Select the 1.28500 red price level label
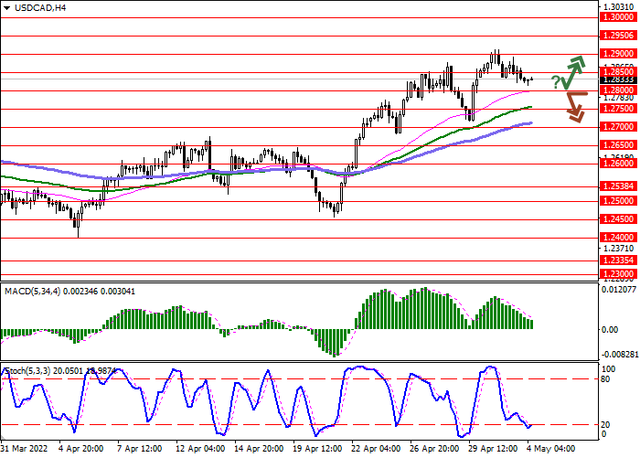The width and height of the screenshot is (640, 457). click(618, 72)
